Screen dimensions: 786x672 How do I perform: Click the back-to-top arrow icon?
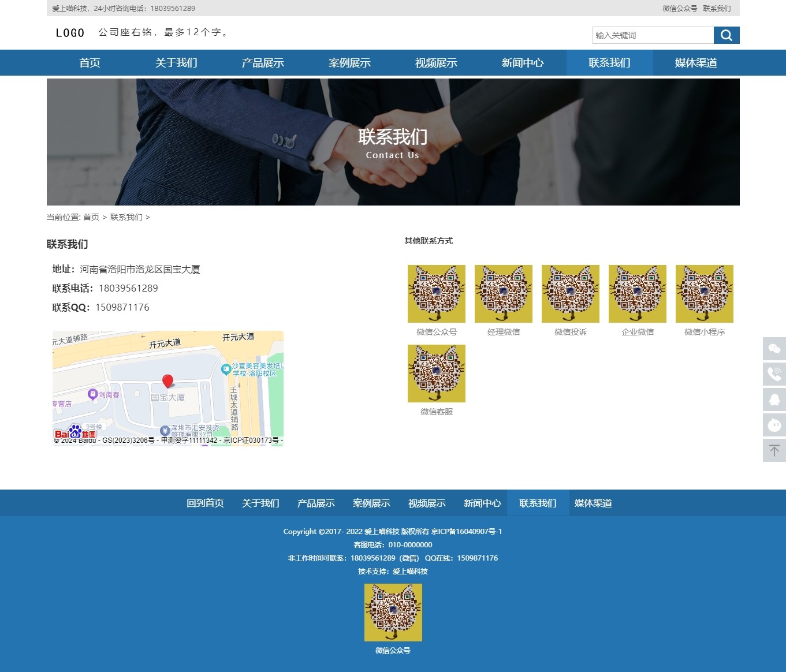tap(774, 450)
